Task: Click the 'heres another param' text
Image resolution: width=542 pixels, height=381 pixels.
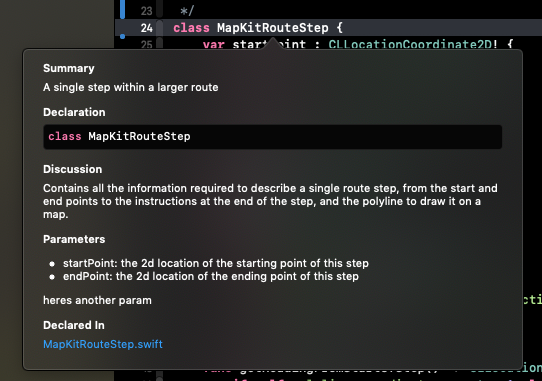Action: pyautogui.click(x=97, y=300)
